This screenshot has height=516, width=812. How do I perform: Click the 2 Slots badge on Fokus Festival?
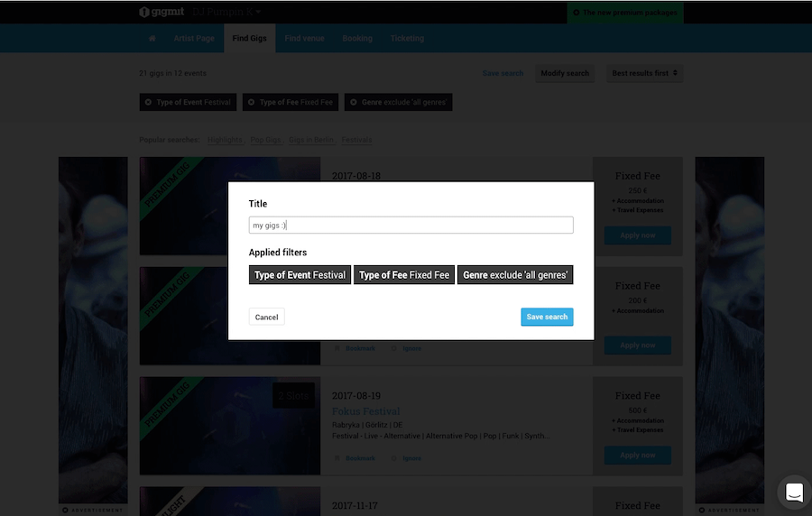tap(293, 396)
